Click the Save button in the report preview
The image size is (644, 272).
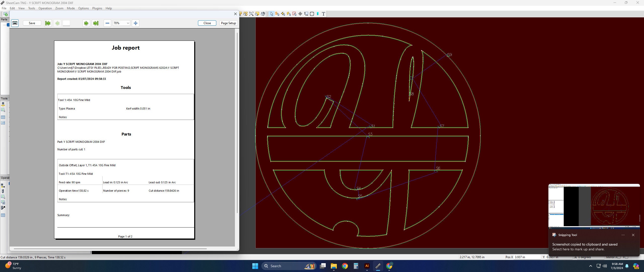32,23
